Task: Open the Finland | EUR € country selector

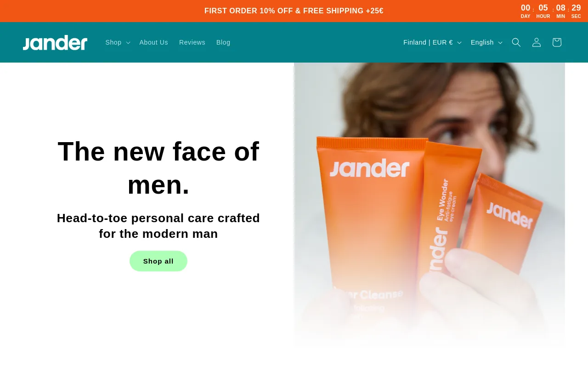Action: coord(432,42)
